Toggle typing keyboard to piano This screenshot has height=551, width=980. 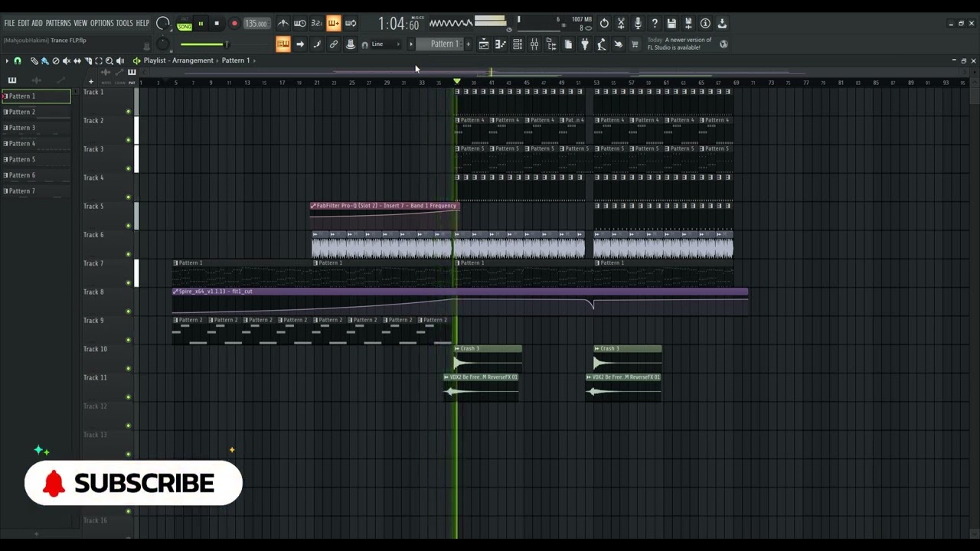coord(283,44)
